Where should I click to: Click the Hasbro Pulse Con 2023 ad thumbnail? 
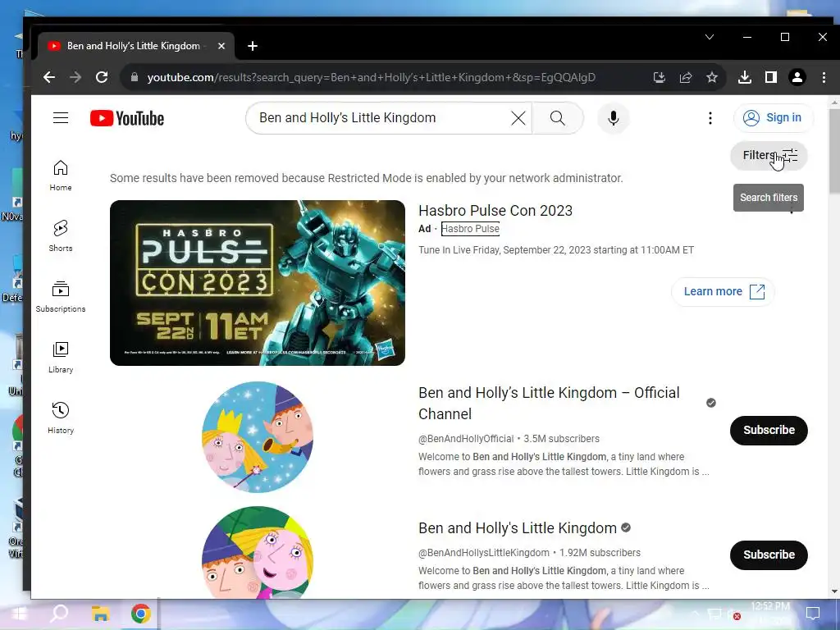click(x=257, y=283)
